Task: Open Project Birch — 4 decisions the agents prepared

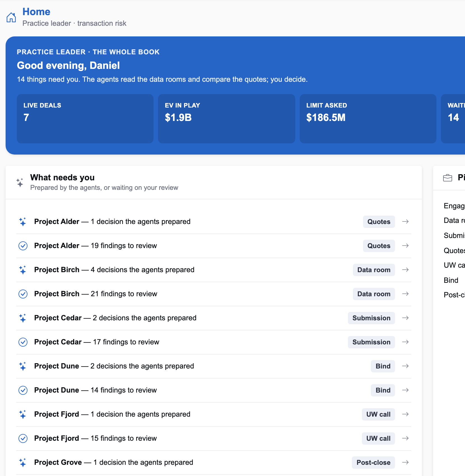Action: coord(214,270)
